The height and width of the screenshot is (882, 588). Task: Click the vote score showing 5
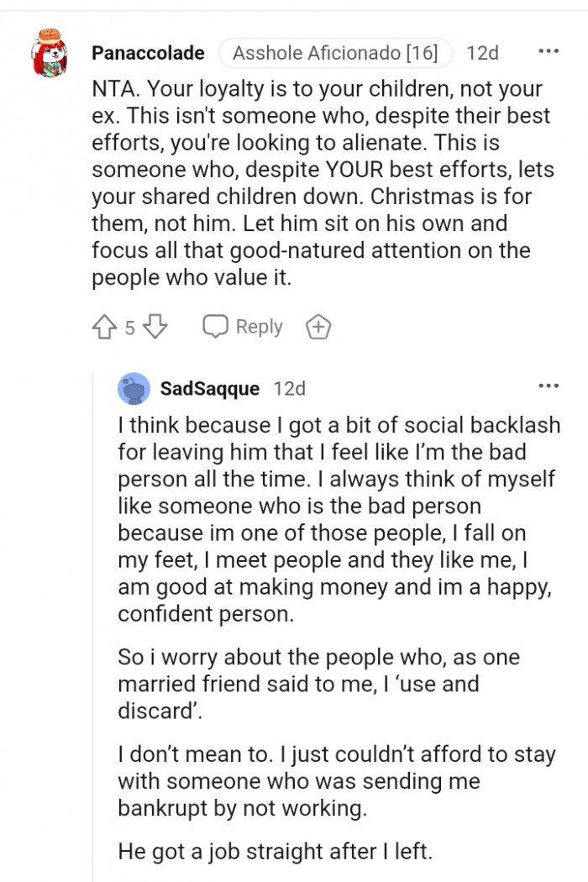point(130,328)
